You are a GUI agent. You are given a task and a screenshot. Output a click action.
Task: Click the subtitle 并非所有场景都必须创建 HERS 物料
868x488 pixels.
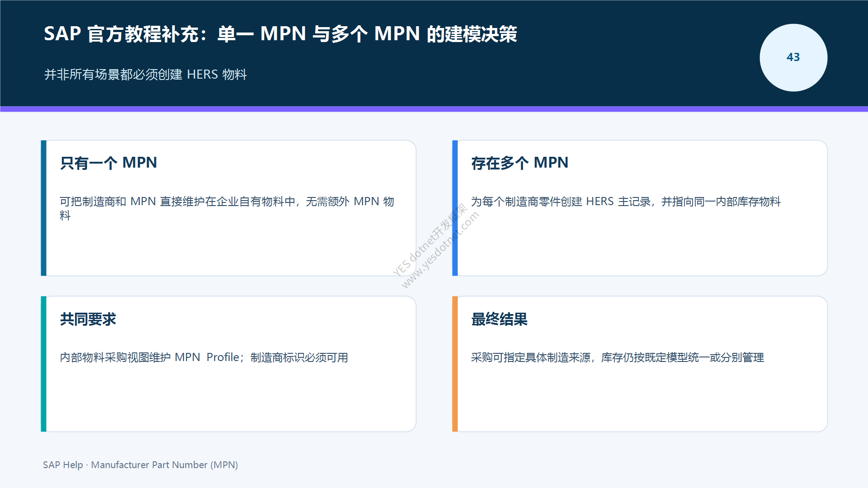[x=146, y=75]
